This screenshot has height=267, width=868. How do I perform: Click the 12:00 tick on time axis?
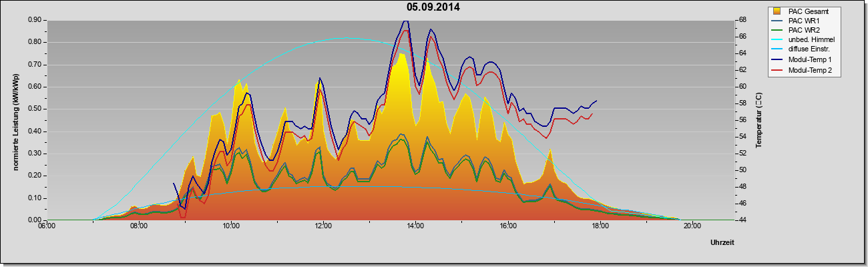point(323,226)
